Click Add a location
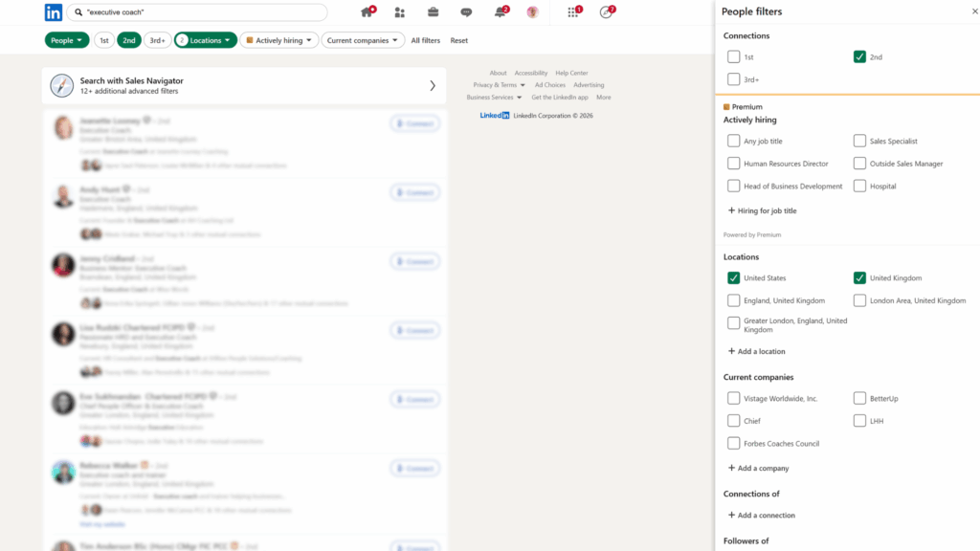Viewport: 980px width, 551px height. pos(757,351)
